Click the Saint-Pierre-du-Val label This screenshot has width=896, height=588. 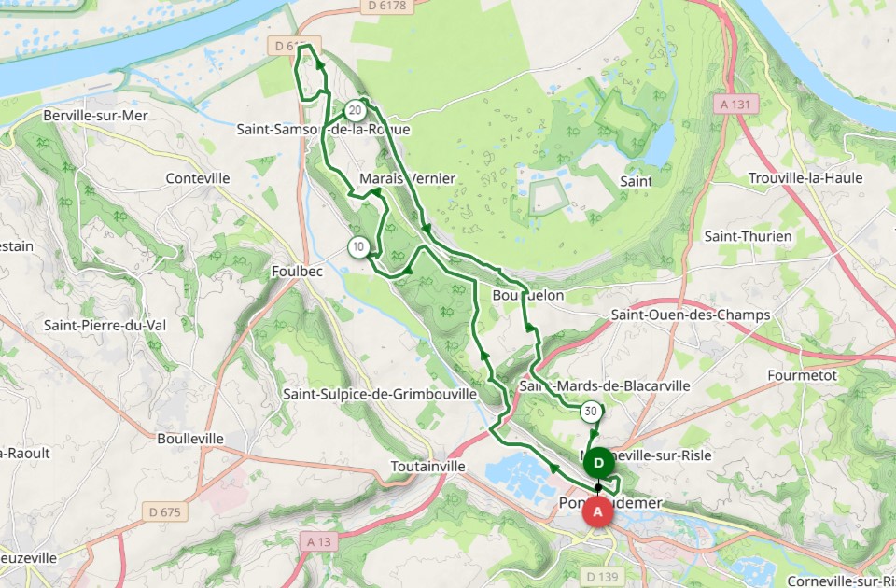105,325
